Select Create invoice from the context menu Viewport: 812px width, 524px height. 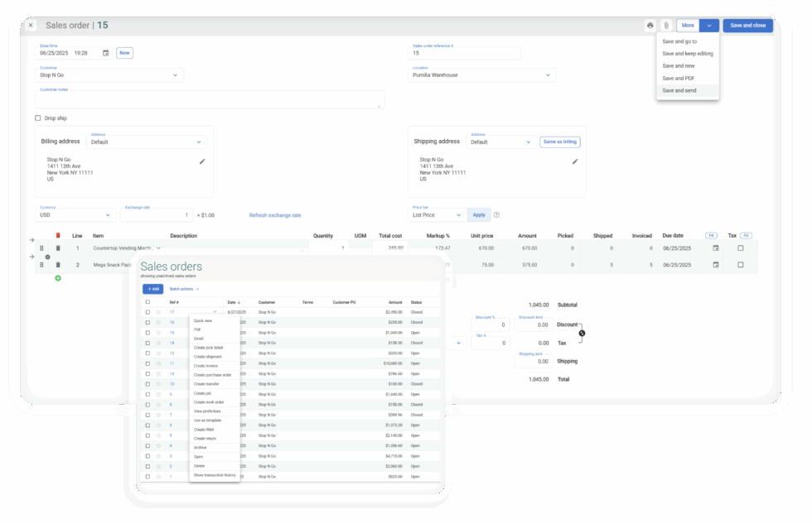tap(208, 365)
